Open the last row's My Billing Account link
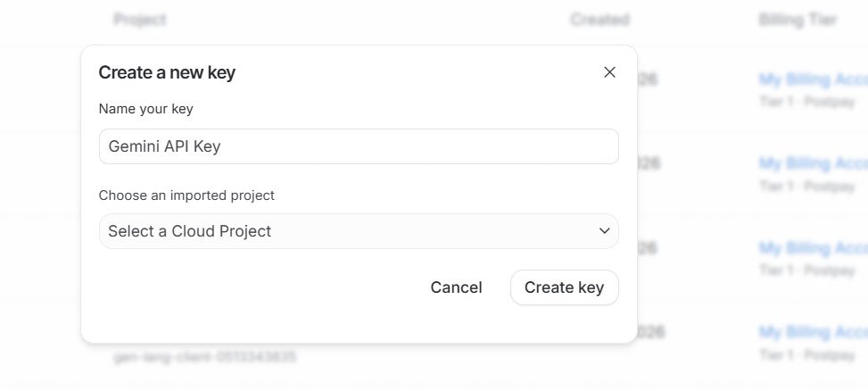This screenshot has height=391, width=868. pos(813,332)
